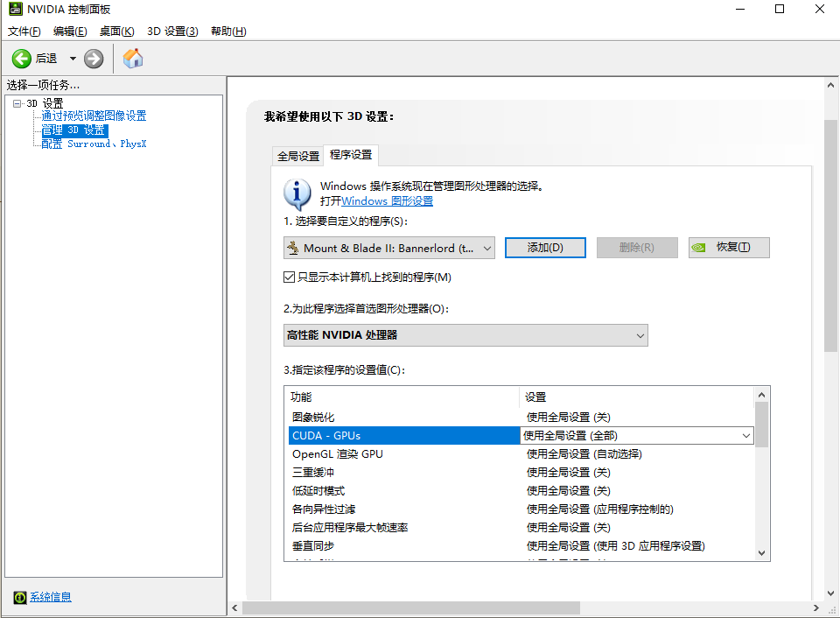The width and height of the screenshot is (840, 618).
Task: Select the CUDA - GPUs feature row
Action: [x=404, y=436]
